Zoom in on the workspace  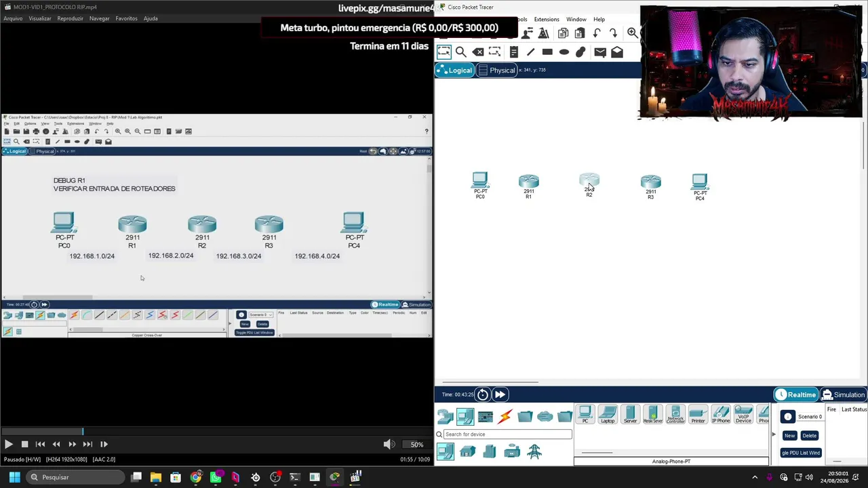coord(632,33)
